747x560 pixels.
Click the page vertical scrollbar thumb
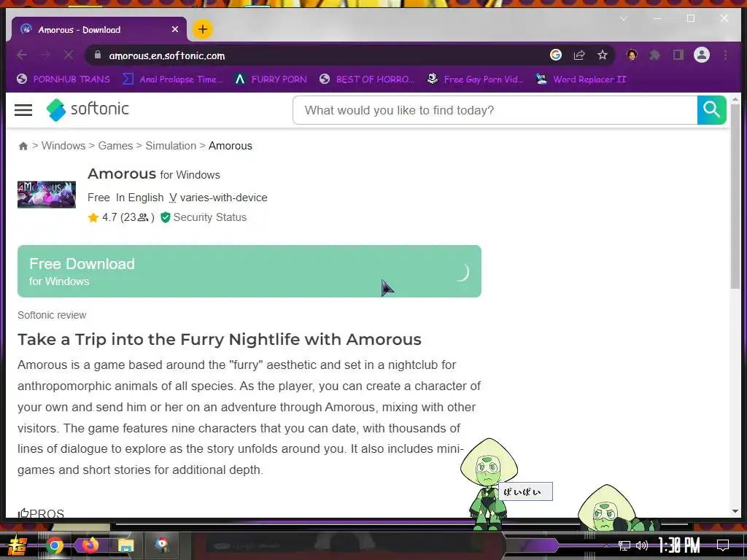(x=735, y=196)
